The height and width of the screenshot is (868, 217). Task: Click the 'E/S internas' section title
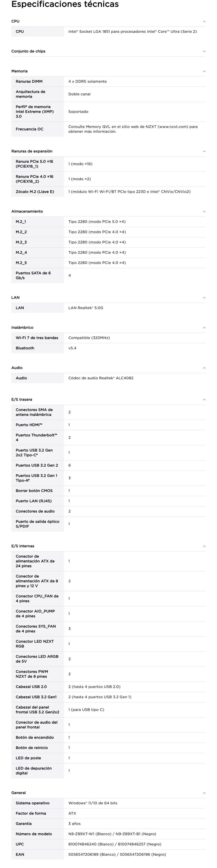coord(23,546)
